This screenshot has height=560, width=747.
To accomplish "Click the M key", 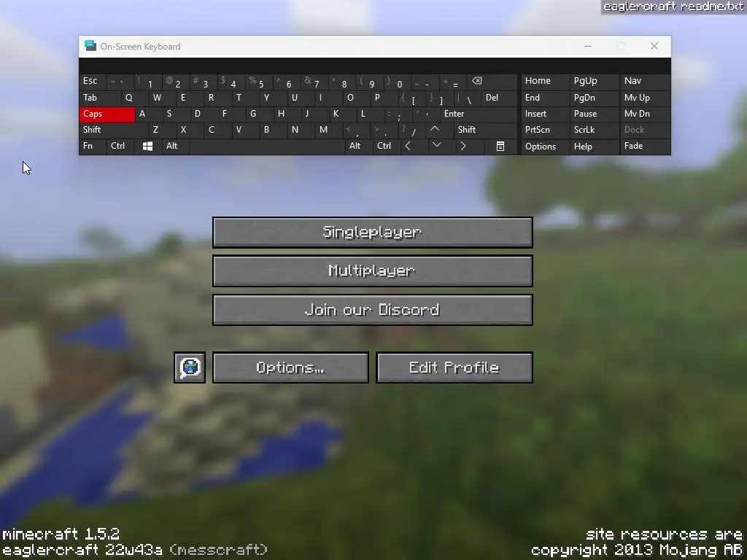I will coord(329,130).
